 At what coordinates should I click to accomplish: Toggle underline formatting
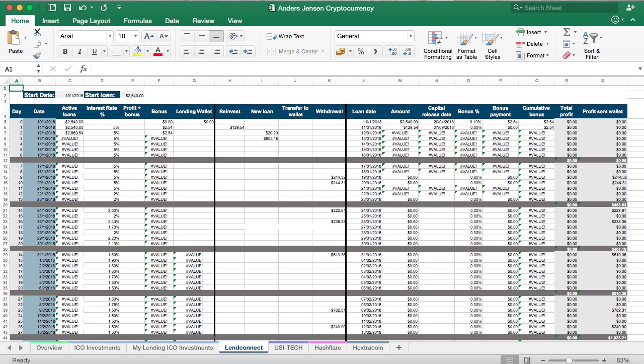point(94,51)
